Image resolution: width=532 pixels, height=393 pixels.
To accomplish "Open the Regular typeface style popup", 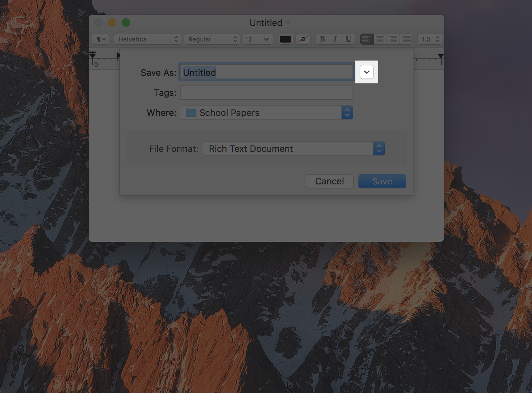I will point(212,39).
